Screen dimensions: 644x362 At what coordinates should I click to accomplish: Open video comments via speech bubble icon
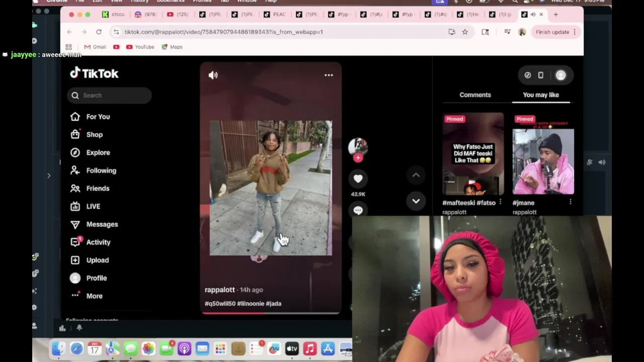coord(358,210)
